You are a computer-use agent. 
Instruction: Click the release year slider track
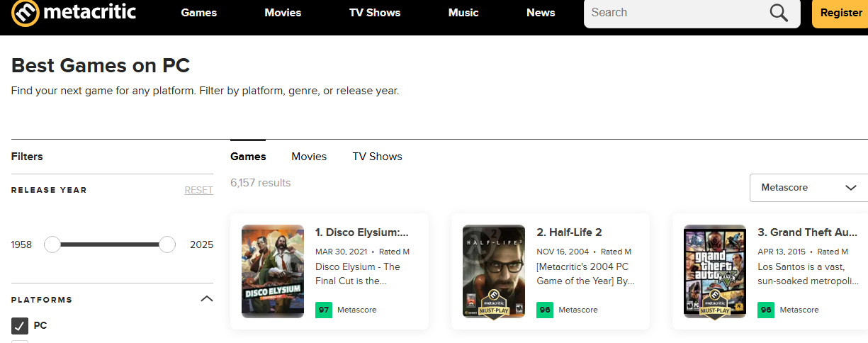[x=110, y=244]
